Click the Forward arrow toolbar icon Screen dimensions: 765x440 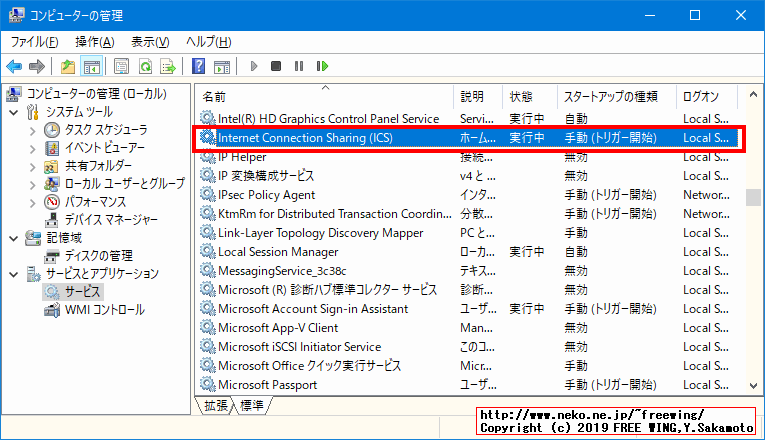[37, 66]
